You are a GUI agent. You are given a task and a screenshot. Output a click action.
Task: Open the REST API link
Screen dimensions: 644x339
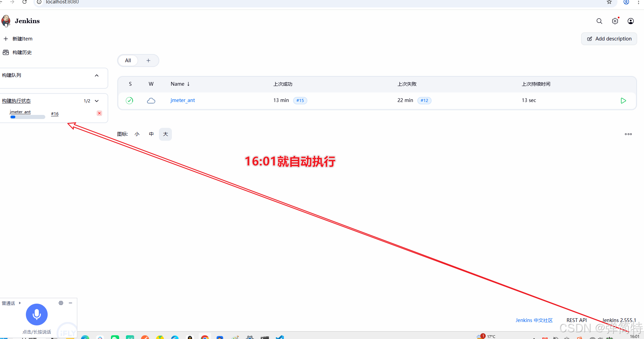[577, 320]
